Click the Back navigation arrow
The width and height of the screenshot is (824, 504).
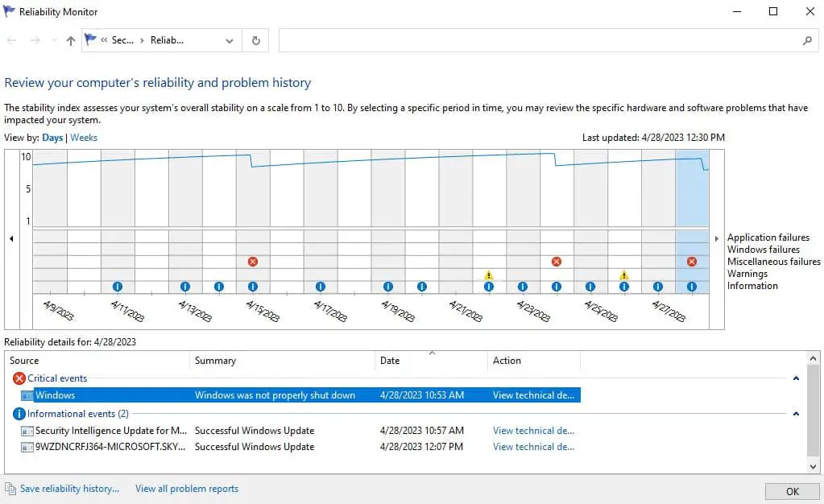coord(11,40)
